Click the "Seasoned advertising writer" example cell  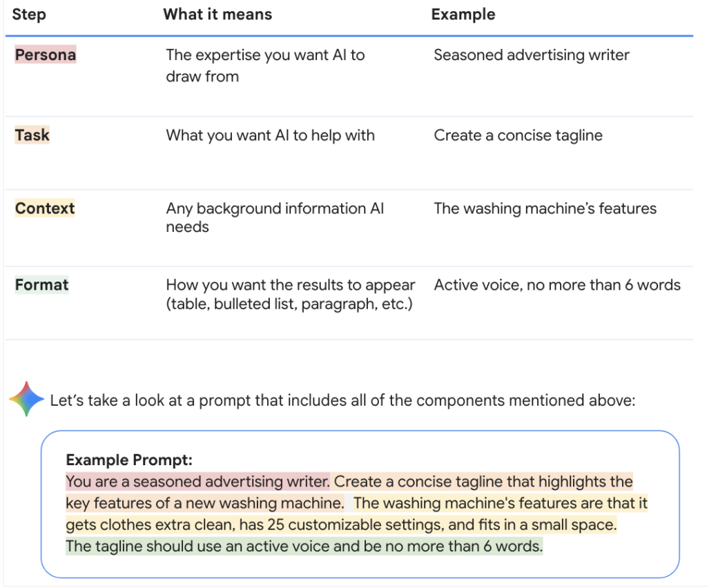click(532, 55)
